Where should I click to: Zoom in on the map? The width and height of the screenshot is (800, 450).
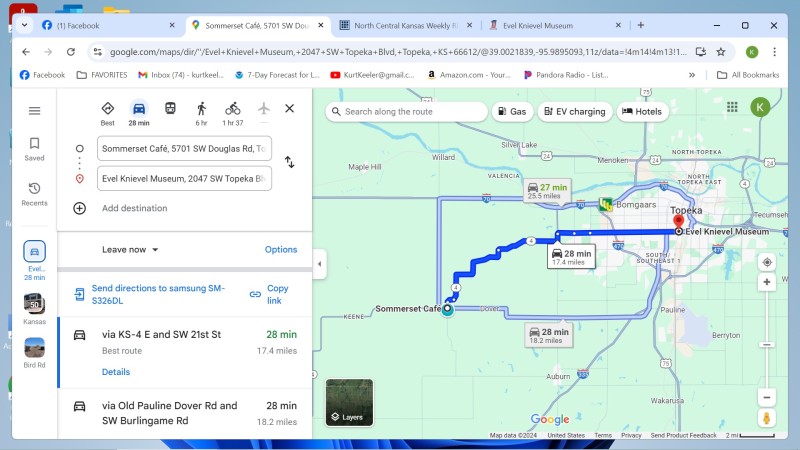tap(767, 282)
